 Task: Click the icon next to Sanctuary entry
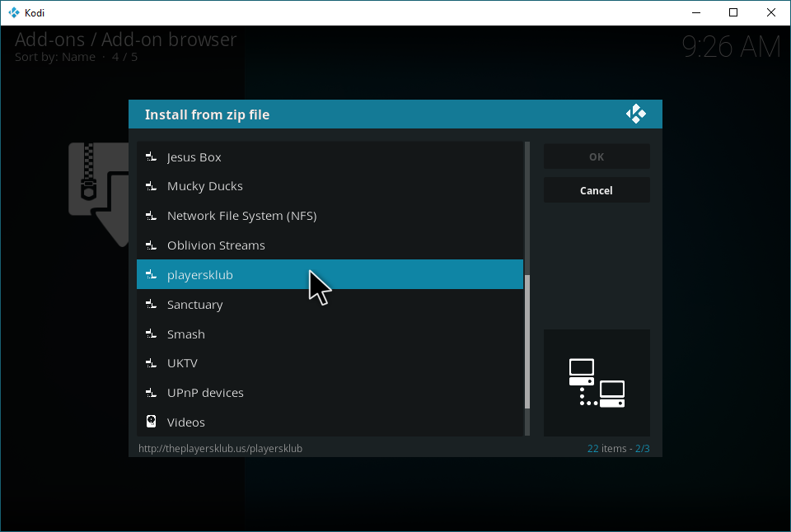(151, 305)
